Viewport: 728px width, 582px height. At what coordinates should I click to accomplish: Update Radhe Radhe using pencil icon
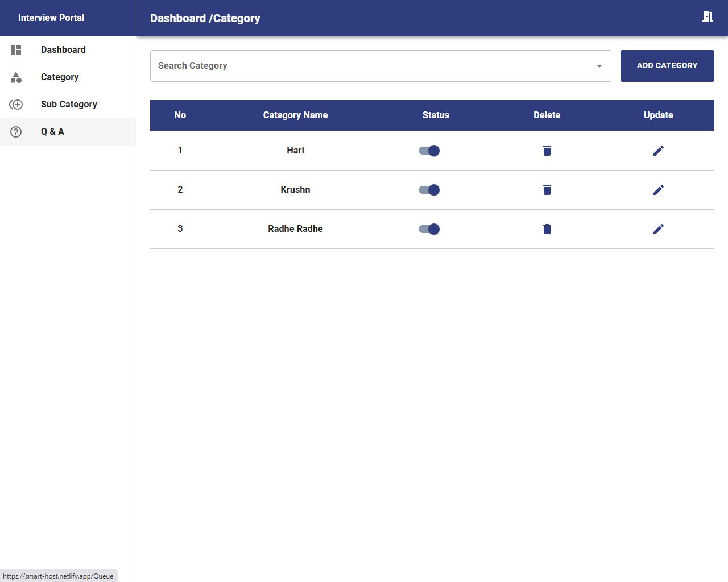[658, 229]
